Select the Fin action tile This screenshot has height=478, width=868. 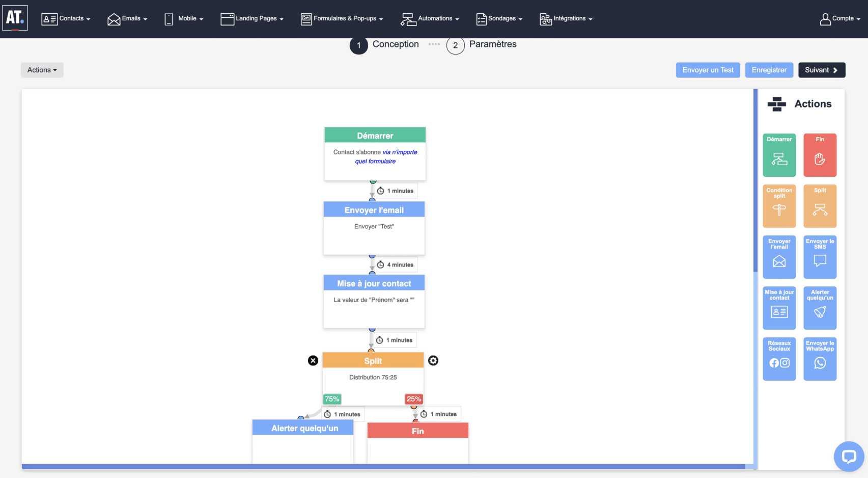click(x=820, y=155)
